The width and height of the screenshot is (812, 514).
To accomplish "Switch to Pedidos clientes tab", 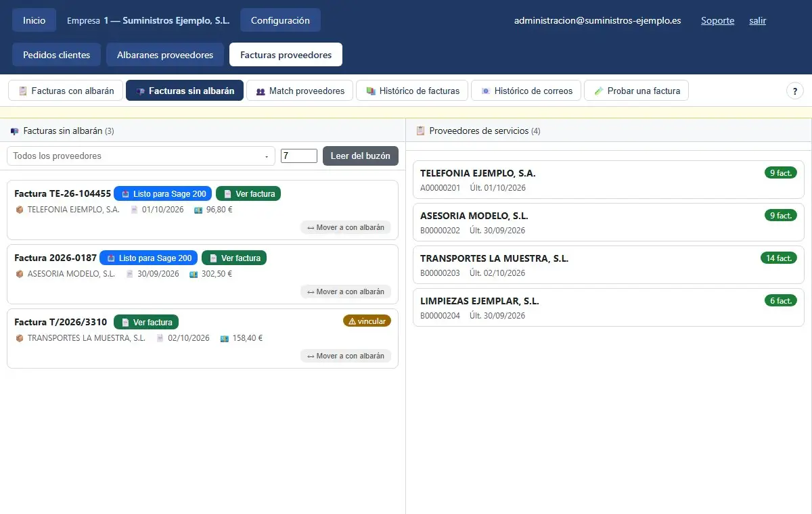I will pos(56,55).
